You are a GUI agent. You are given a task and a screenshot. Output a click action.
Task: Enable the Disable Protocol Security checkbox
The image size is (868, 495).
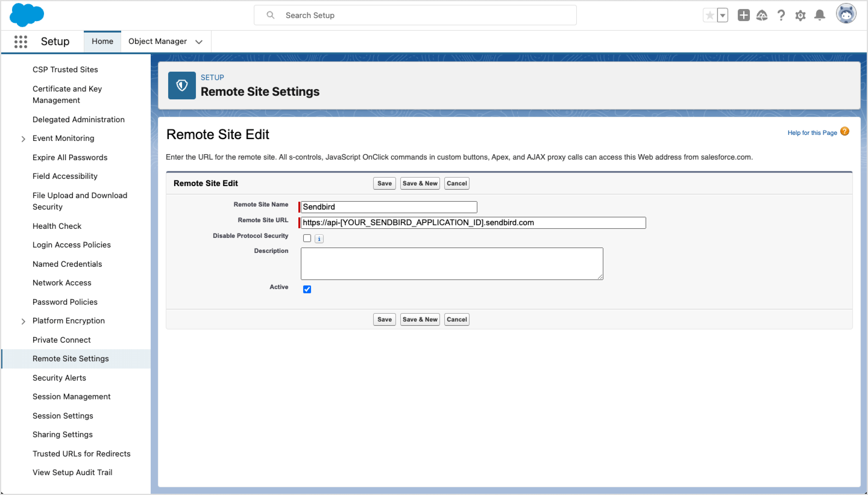coord(307,238)
